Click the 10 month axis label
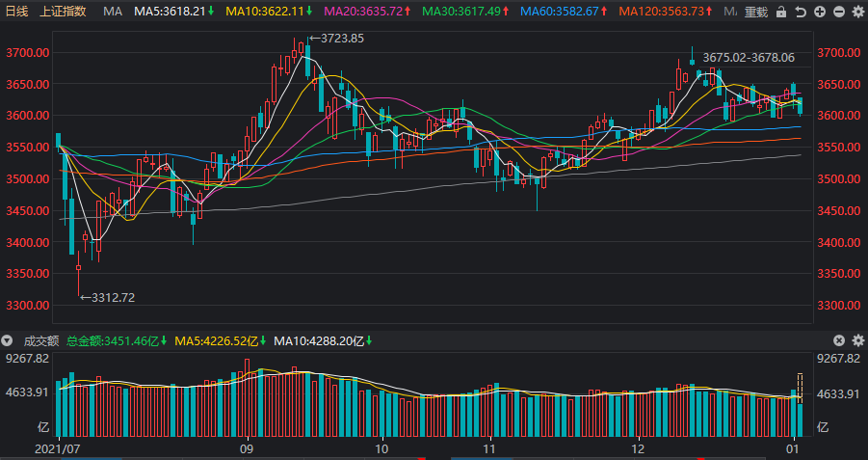868x460 pixels. [381, 447]
